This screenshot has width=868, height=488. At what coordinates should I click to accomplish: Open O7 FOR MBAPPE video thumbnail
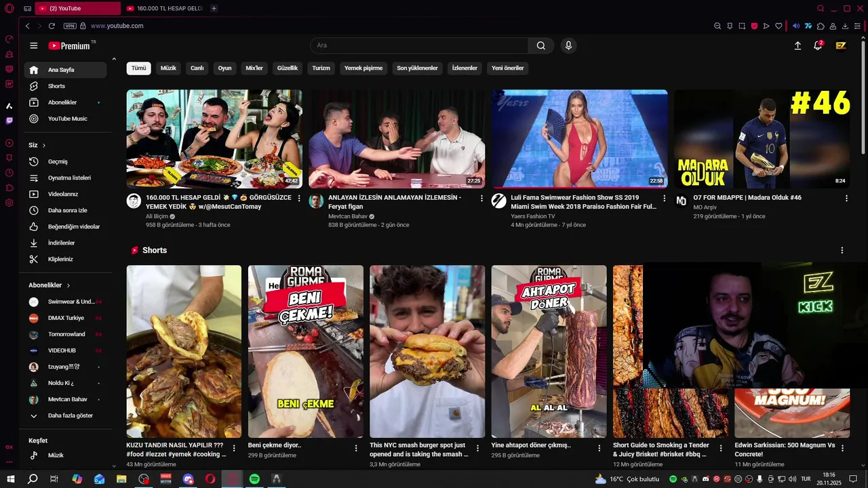[x=762, y=139]
